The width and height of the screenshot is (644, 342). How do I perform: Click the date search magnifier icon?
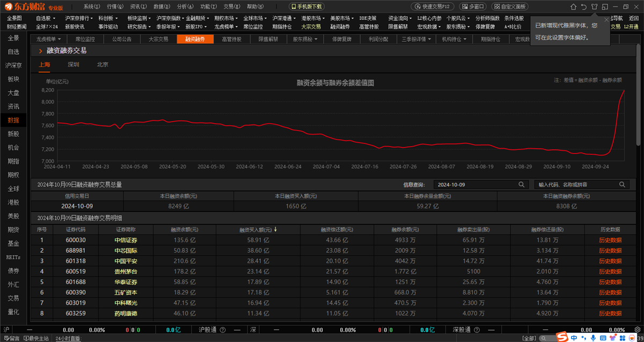click(x=521, y=184)
